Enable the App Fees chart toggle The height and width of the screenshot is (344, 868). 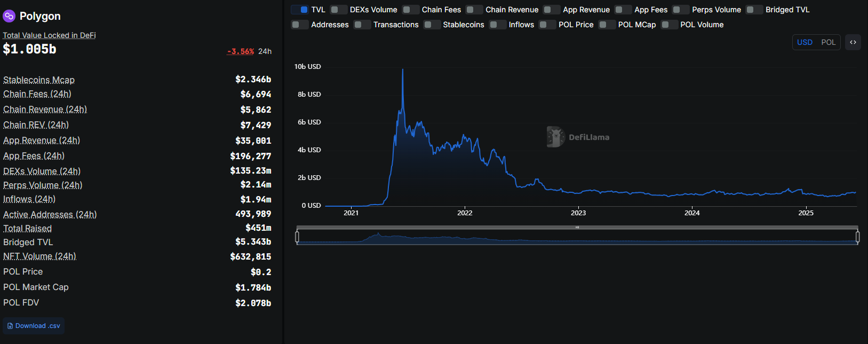623,10
